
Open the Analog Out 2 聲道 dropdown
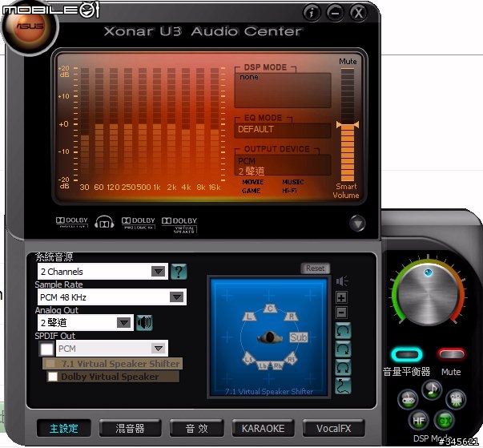coord(86,323)
